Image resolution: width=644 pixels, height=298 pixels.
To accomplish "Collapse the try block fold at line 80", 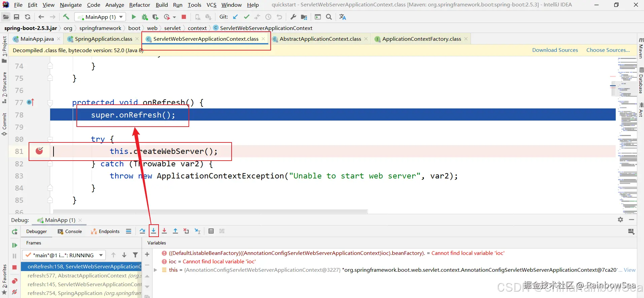I will click(50, 139).
